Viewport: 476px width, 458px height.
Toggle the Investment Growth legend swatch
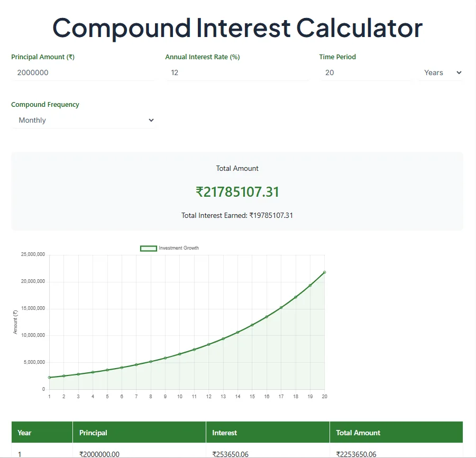coord(148,248)
